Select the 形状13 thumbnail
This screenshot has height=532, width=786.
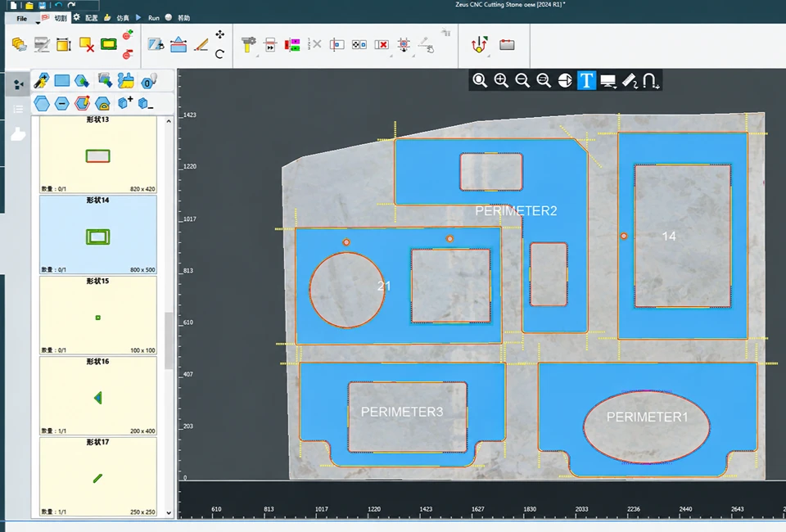(x=97, y=155)
